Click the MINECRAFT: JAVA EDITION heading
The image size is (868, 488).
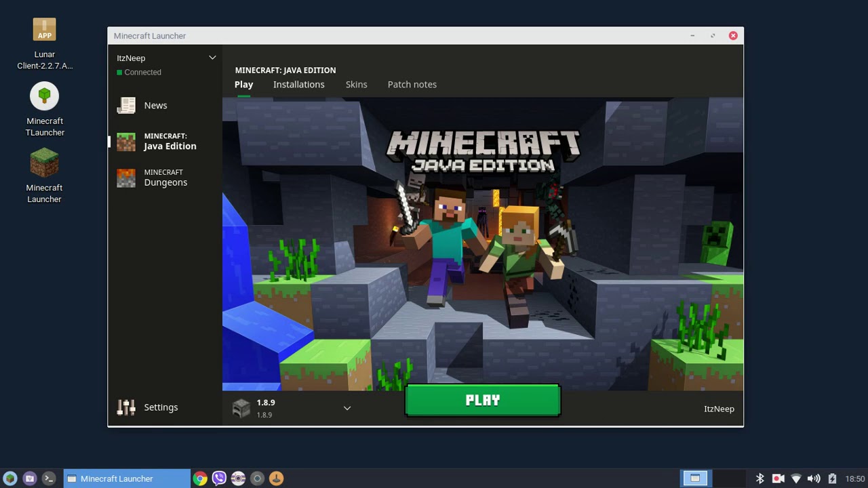(x=285, y=70)
